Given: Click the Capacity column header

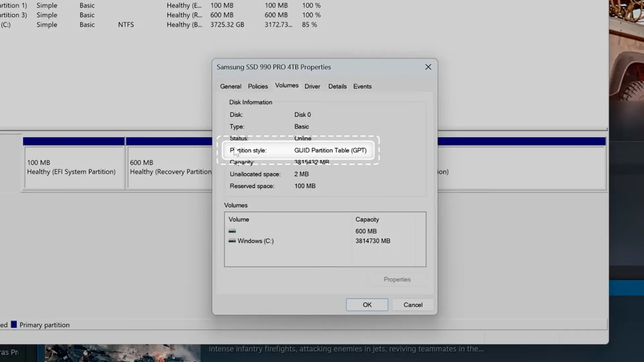Looking at the screenshot, I should [367, 220].
